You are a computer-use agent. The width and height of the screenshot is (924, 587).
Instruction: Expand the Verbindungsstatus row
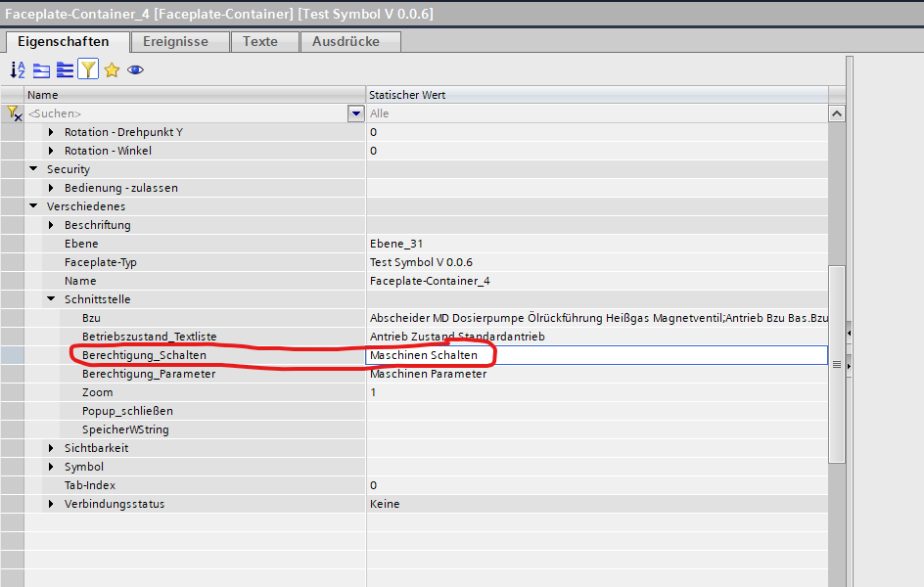tap(51, 504)
